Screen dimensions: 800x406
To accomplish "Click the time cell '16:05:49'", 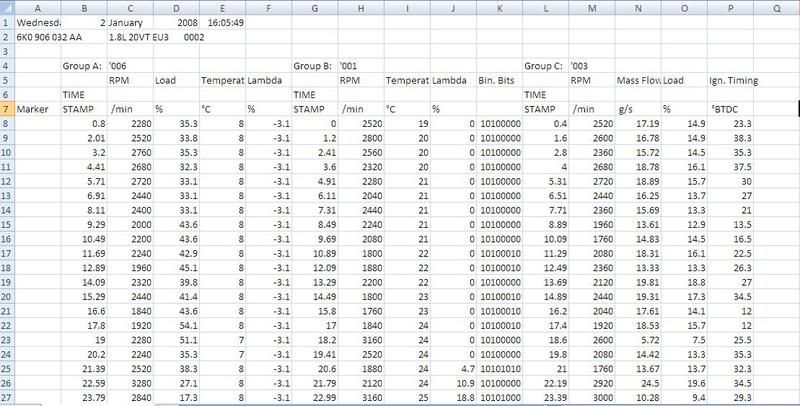I will (222, 23).
